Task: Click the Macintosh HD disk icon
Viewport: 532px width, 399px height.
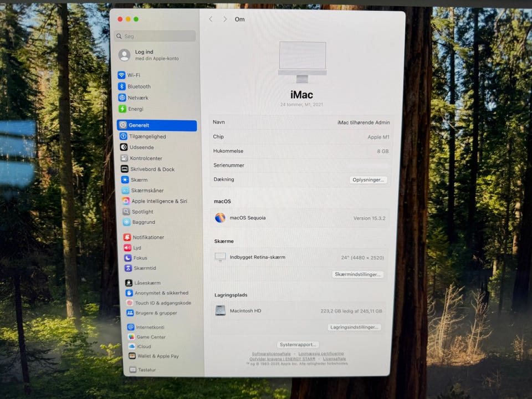Action: [x=221, y=310]
